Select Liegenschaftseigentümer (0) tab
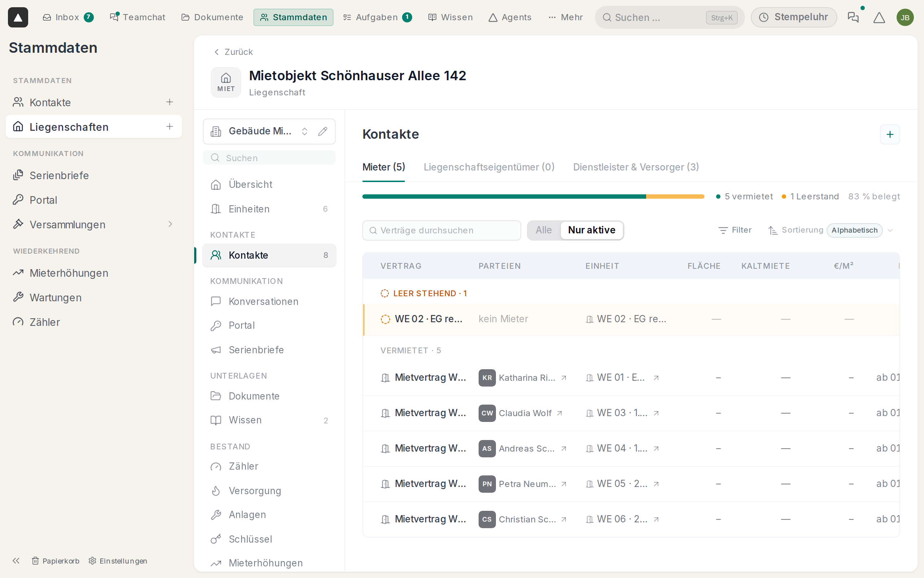This screenshot has width=924, height=578. 489,167
